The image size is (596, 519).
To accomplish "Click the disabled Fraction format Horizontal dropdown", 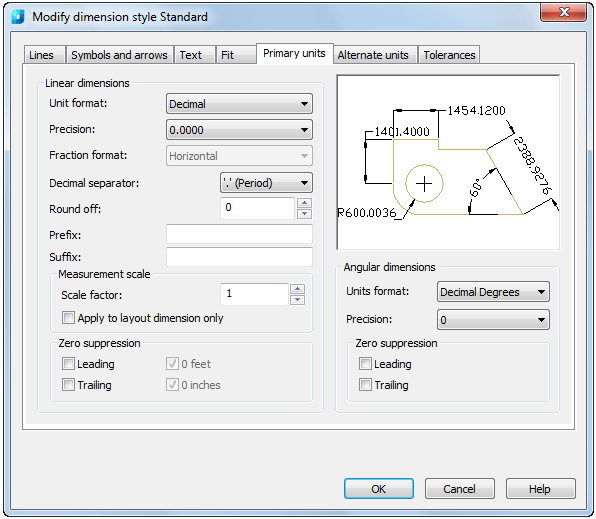I will click(x=239, y=156).
